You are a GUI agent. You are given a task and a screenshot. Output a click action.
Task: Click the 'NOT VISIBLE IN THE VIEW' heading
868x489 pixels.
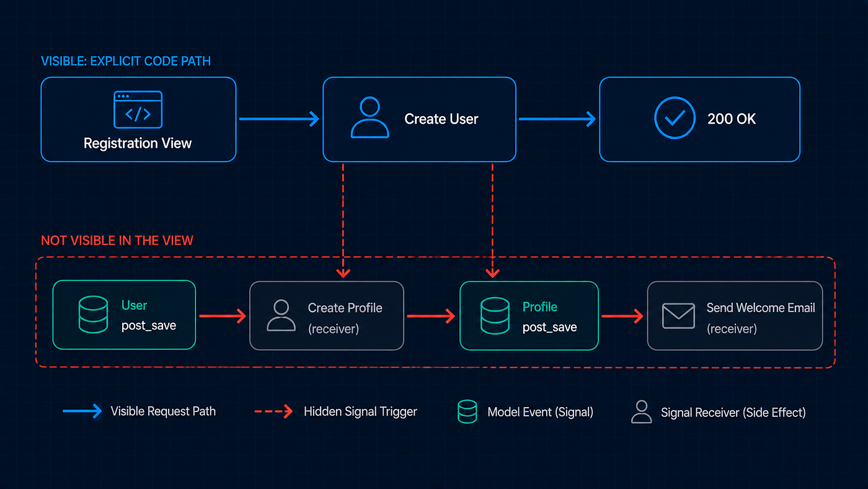pos(117,241)
